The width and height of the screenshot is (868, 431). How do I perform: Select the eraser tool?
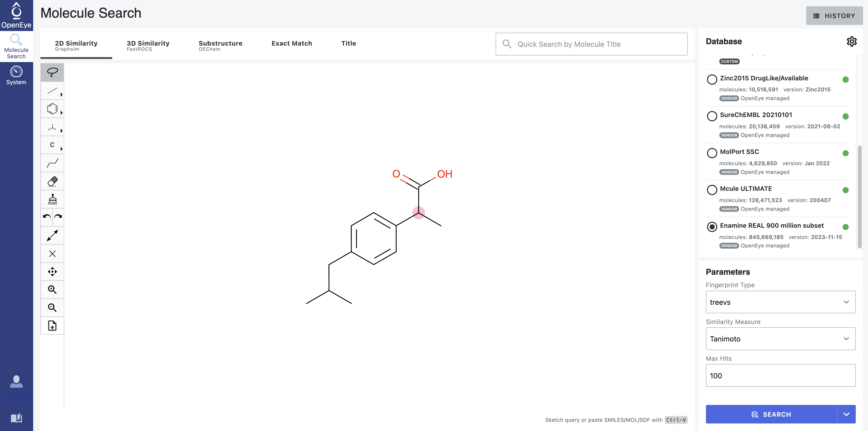(x=52, y=181)
